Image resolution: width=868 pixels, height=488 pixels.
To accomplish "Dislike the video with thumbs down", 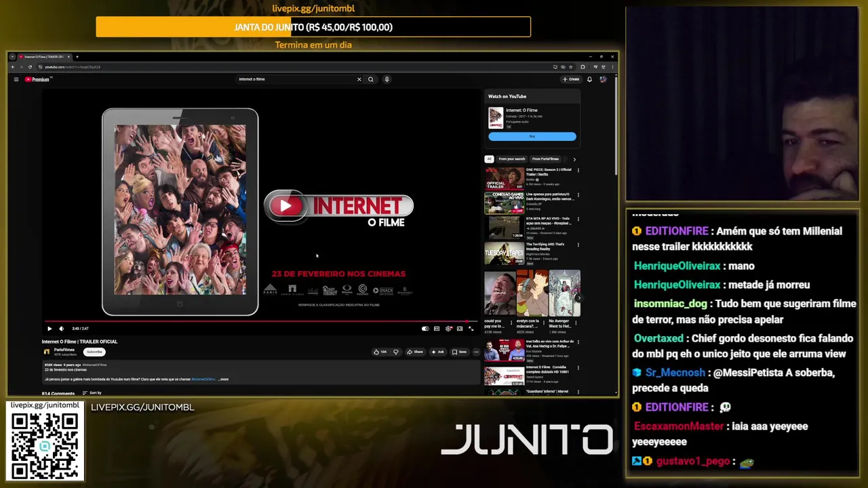I will [x=396, y=352].
